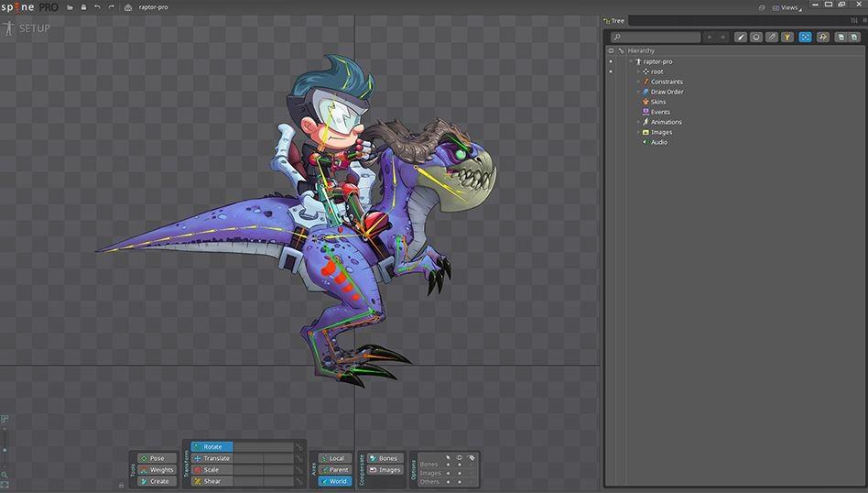Activate the Shear transform tool
Image resolution: width=868 pixels, height=493 pixels.
212,481
